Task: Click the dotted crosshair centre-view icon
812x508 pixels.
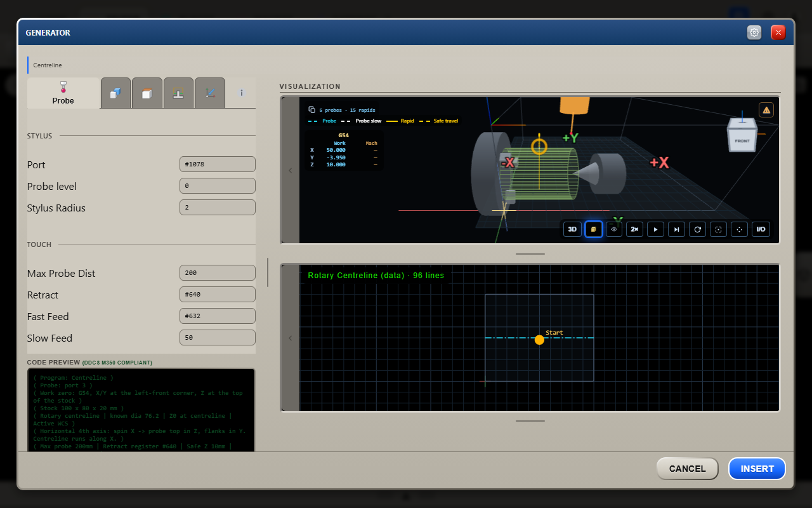Action: pos(740,229)
